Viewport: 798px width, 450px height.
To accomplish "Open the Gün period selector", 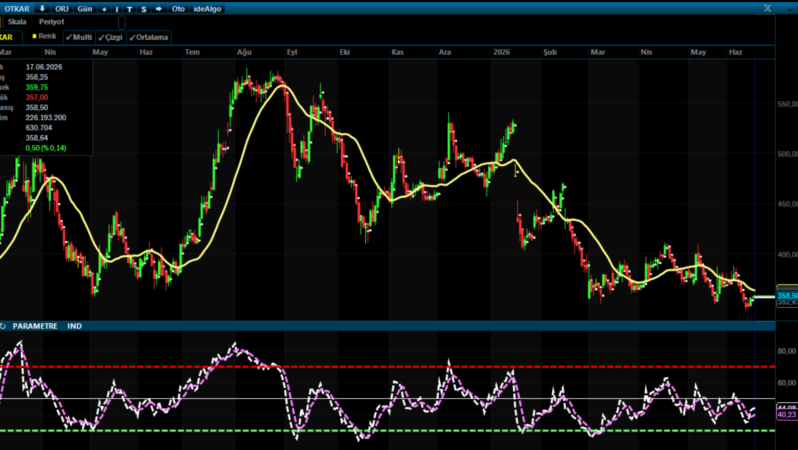I will [x=84, y=9].
